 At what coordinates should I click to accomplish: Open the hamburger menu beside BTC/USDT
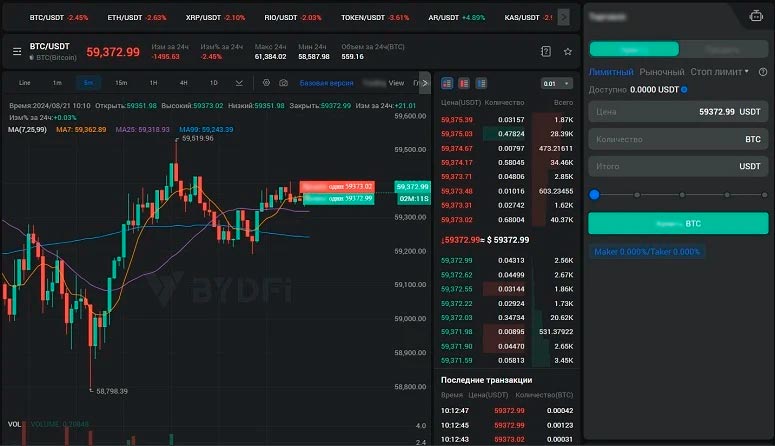click(x=17, y=51)
